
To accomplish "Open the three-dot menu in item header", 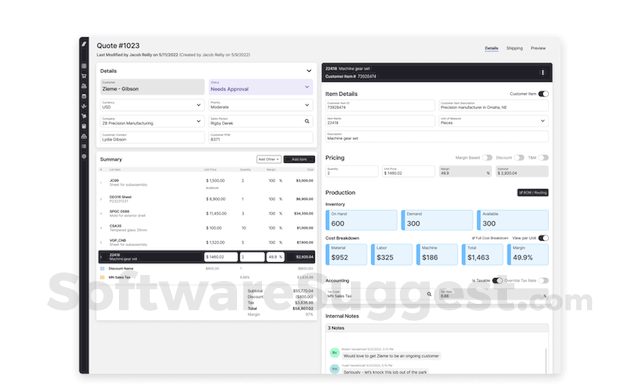I will click(542, 72).
